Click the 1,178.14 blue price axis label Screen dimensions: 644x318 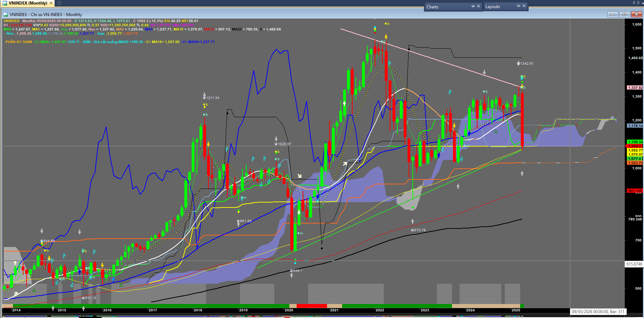tap(635, 126)
